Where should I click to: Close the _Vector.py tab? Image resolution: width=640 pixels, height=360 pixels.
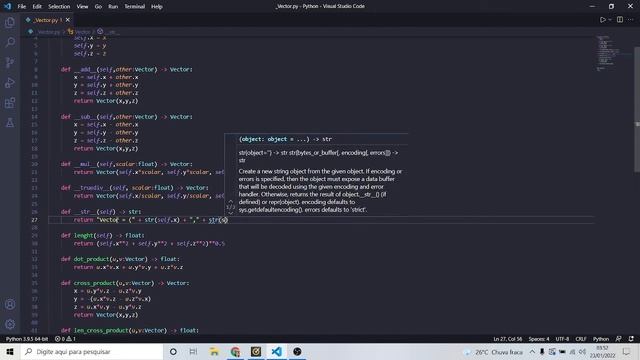68,20
